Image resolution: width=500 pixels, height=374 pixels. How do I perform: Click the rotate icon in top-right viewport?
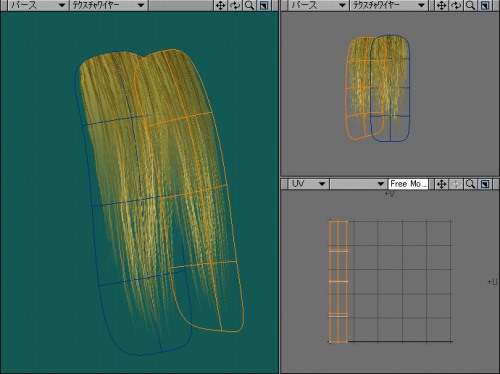pos(456,5)
